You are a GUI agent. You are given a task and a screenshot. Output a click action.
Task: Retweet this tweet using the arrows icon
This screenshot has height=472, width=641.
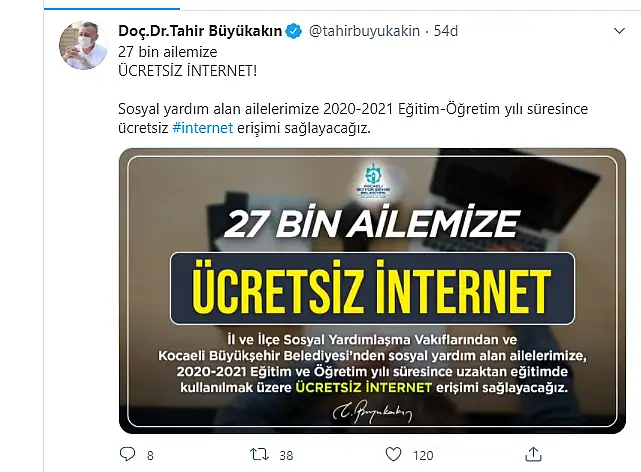259,454
